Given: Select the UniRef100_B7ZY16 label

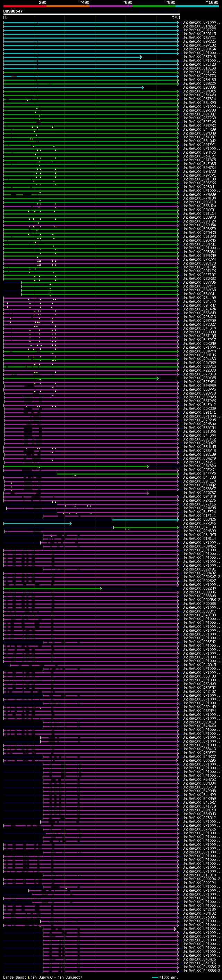Looking at the screenshot, I should (199, 504).
